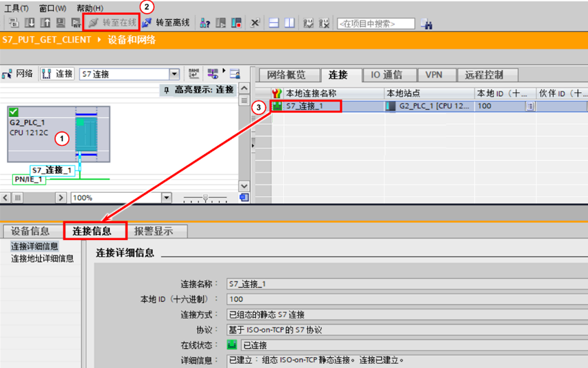This screenshot has width=588, height=368.
Task: Click the list button in the 100 cell
Action: click(x=530, y=106)
